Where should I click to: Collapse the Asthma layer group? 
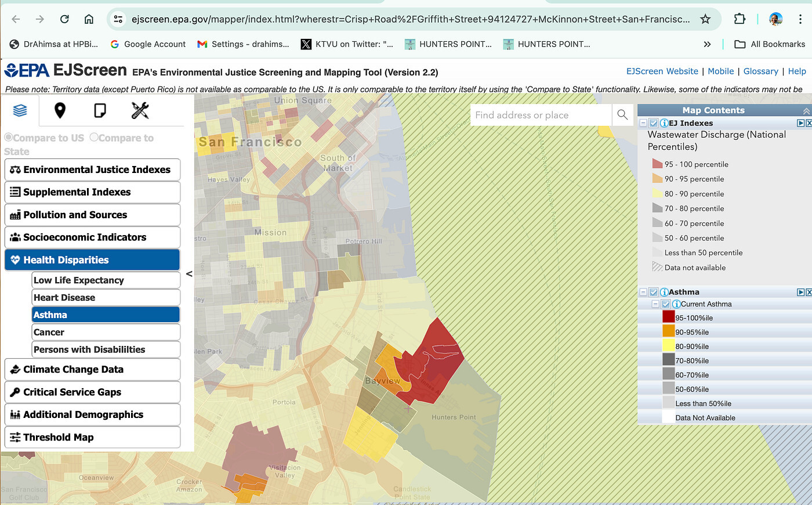(643, 292)
